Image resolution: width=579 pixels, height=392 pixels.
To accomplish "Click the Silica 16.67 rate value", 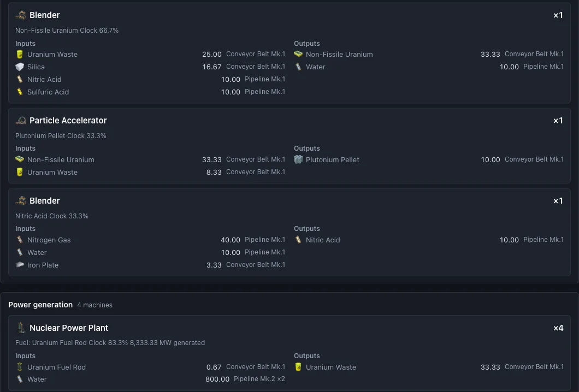I will (212, 67).
